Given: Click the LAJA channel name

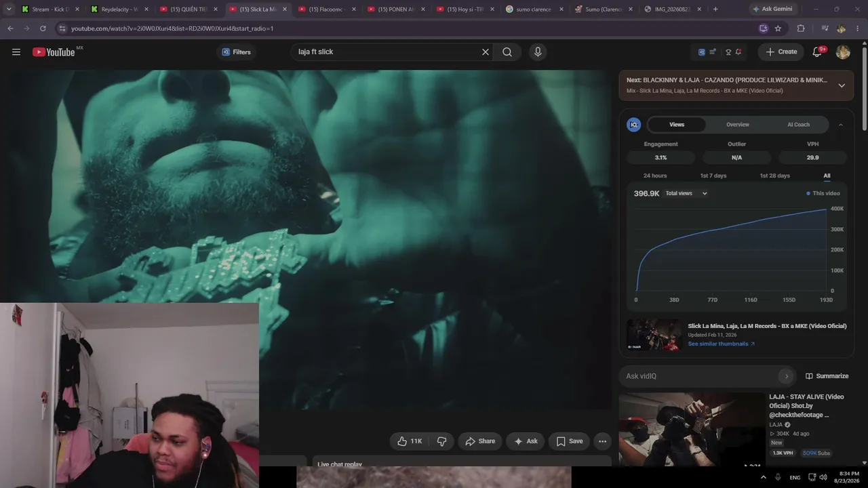Looking at the screenshot, I should click(776, 425).
